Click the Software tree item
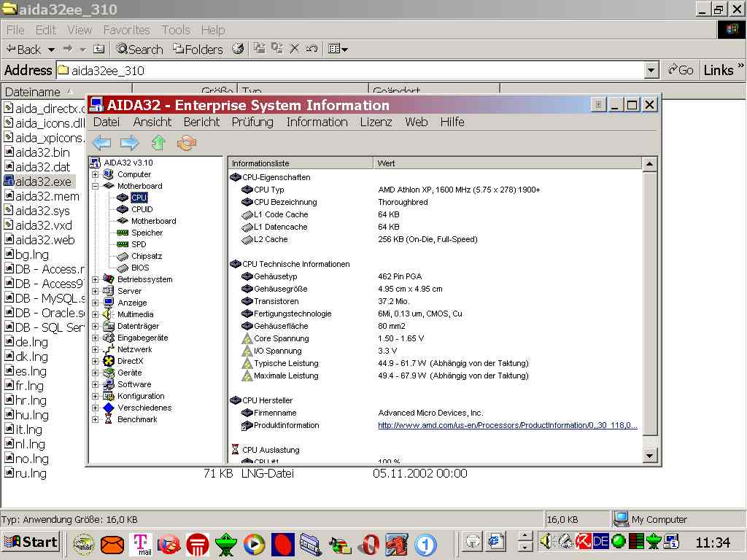 (x=134, y=384)
